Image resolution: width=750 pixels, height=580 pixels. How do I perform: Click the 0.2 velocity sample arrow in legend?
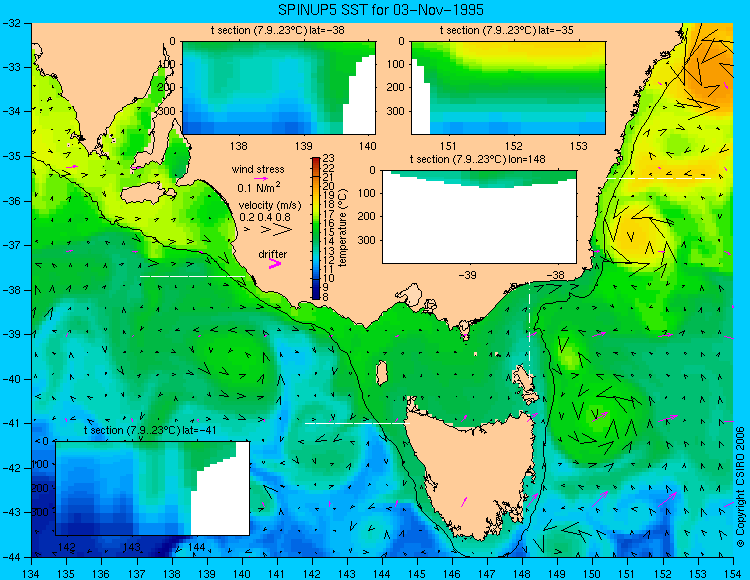tap(247, 230)
